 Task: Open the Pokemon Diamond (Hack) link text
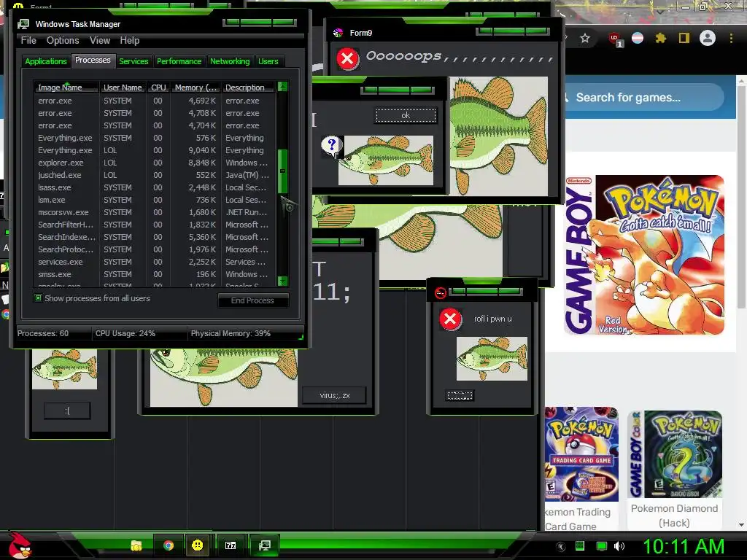(x=675, y=516)
